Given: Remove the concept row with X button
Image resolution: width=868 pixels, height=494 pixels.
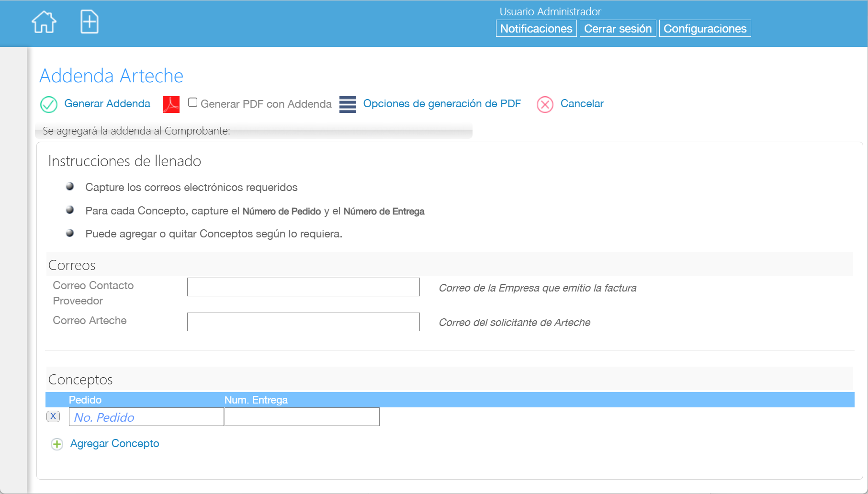Looking at the screenshot, I should 53,416.
